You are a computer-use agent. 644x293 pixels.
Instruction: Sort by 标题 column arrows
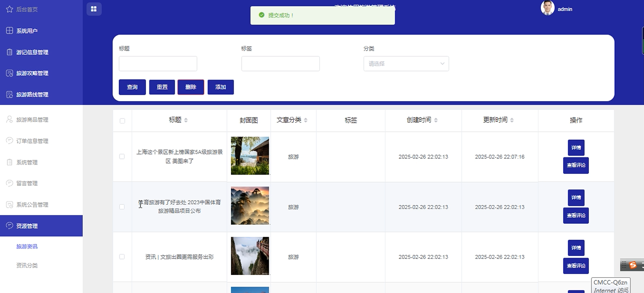click(x=186, y=120)
